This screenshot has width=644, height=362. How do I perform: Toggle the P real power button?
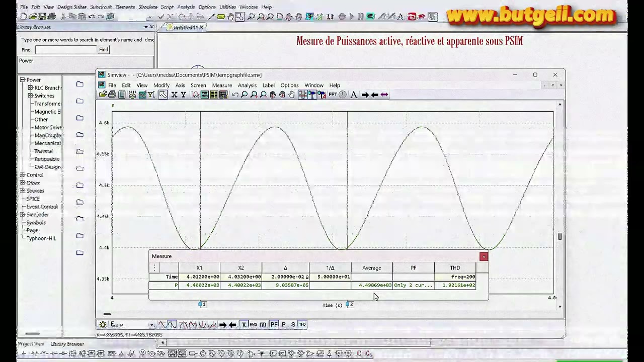coord(284,325)
